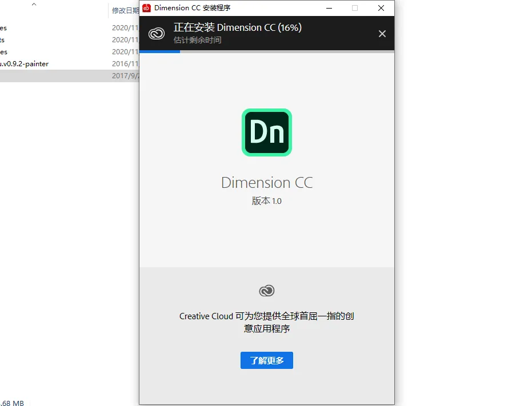Click the blue installation progress bar
532x406 pixels.
pyautogui.click(x=159, y=51)
